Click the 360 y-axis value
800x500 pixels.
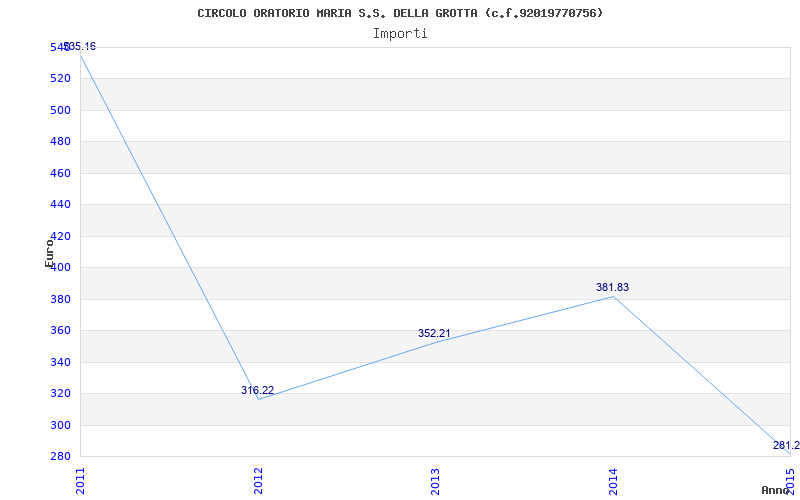point(59,331)
